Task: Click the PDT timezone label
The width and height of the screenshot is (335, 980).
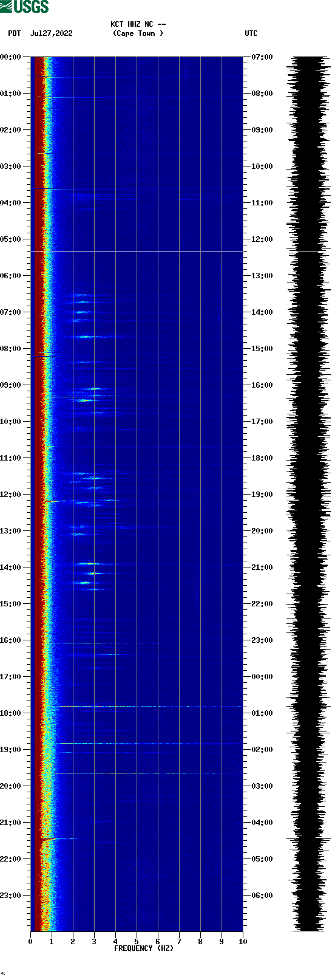Action: 14,33
